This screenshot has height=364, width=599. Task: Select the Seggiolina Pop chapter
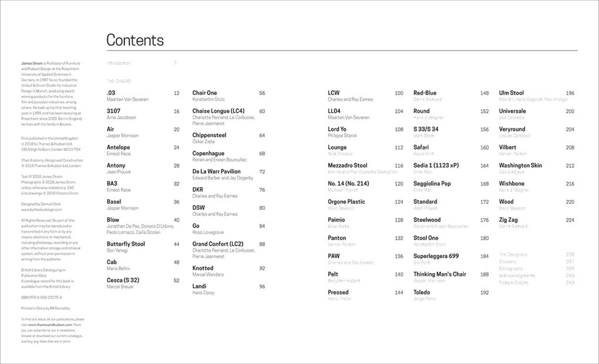pos(432,184)
